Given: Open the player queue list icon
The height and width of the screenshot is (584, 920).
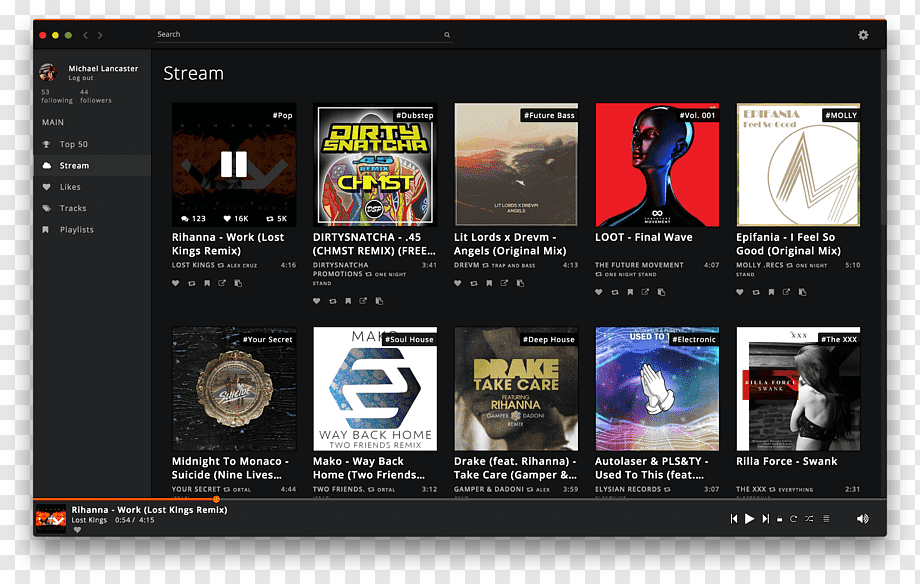Looking at the screenshot, I should pyautogui.click(x=826, y=518).
